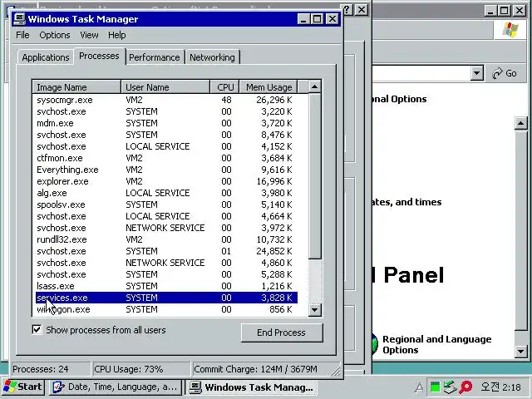
Task: Sort processes by Image Name column
Action: click(x=76, y=87)
